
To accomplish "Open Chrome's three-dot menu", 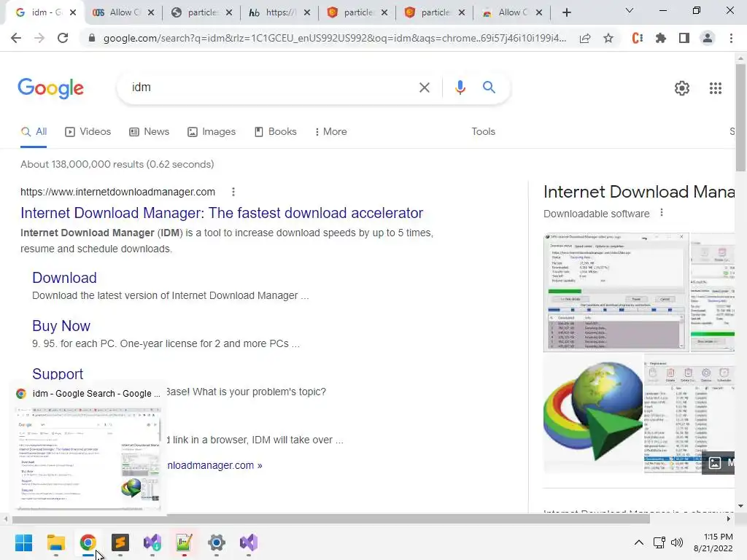I will pos(731,38).
